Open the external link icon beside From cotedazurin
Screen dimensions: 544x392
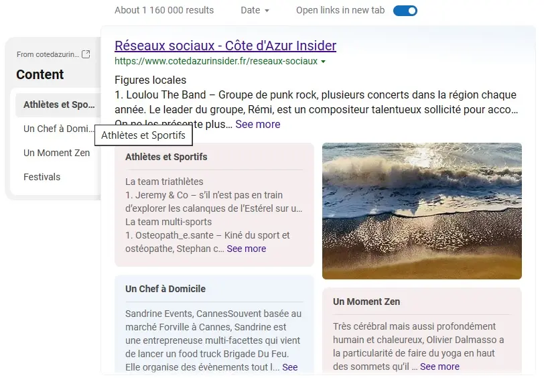click(x=86, y=54)
